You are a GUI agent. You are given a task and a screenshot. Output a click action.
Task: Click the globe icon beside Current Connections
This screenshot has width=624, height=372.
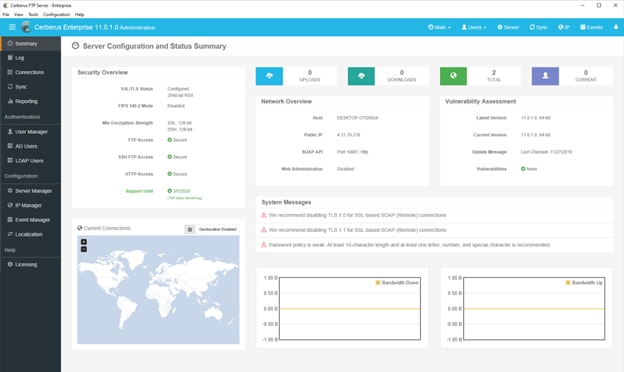point(80,228)
